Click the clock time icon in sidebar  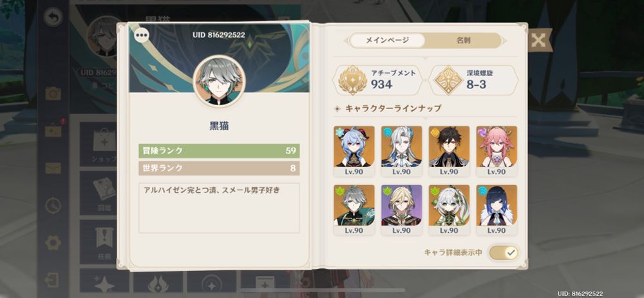coord(53,205)
